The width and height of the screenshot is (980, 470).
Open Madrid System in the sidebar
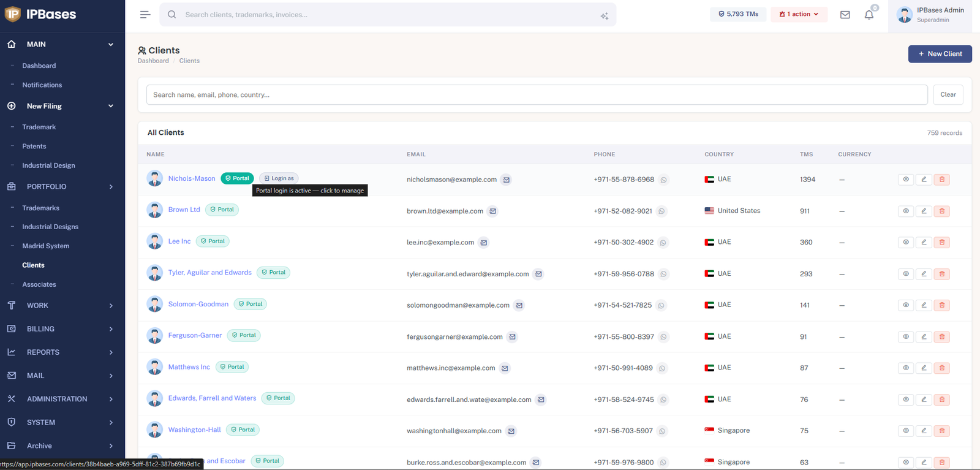click(46, 246)
